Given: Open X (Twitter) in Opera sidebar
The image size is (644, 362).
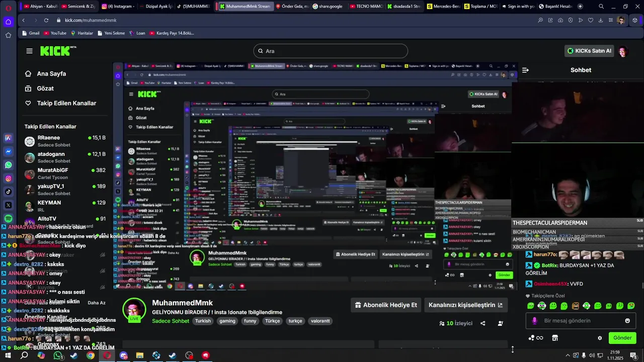Looking at the screenshot, I should [x=8, y=205].
